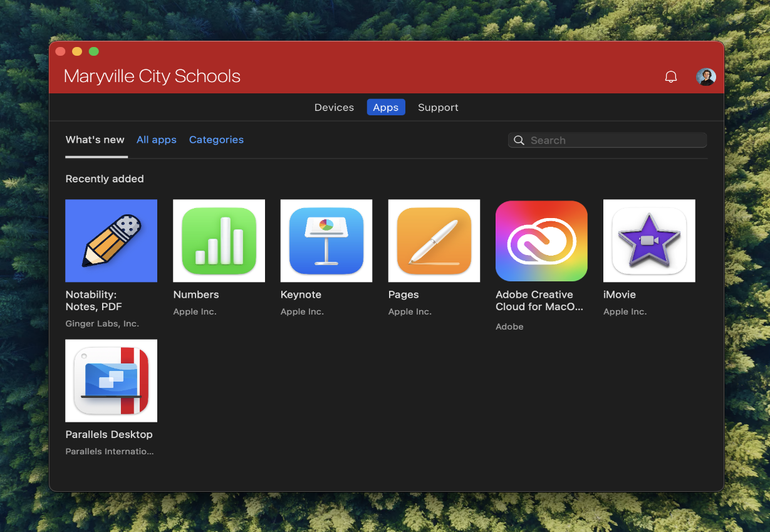Click Apple Inc. under Keynote
Screen dimensions: 770x532
302,311
